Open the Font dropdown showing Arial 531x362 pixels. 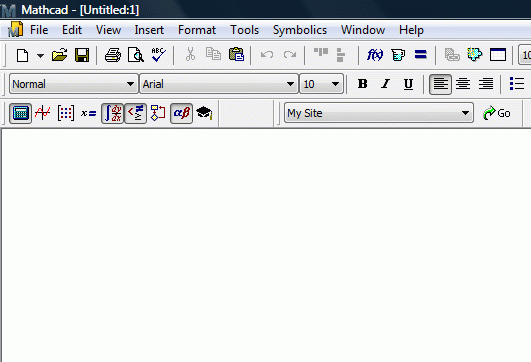click(x=219, y=84)
